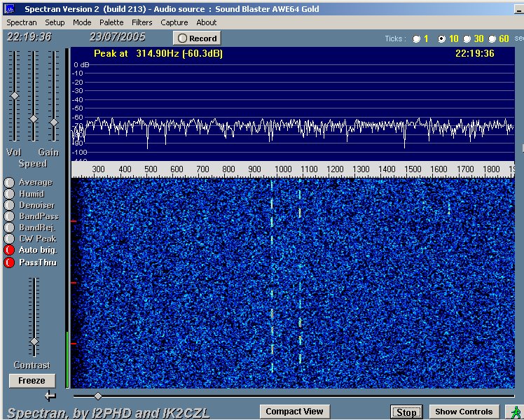Open the Filters menu

pyautogui.click(x=142, y=22)
